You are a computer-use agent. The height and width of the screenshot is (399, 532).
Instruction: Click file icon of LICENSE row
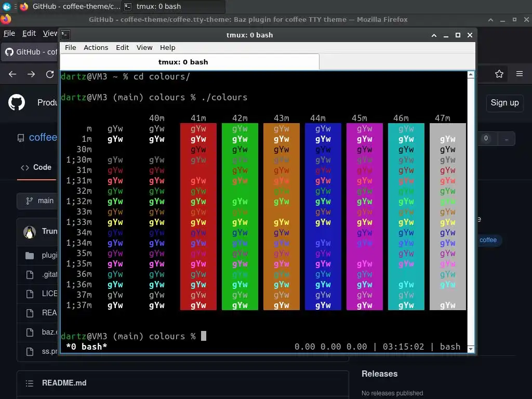[30, 294]
